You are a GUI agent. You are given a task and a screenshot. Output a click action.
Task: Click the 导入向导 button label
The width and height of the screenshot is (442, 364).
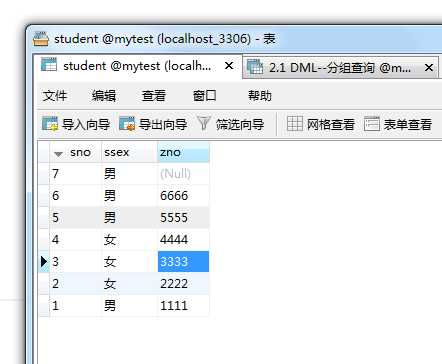click(86, 124)
